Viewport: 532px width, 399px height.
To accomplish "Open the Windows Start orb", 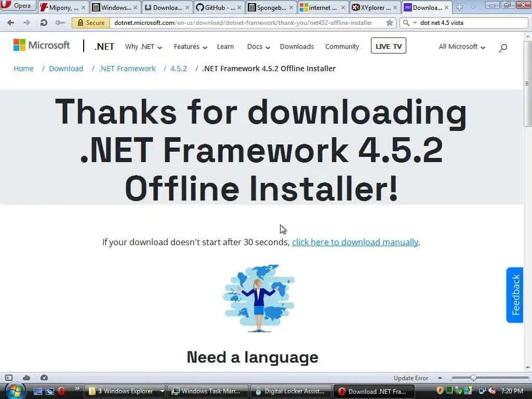I will click(15, 391).
